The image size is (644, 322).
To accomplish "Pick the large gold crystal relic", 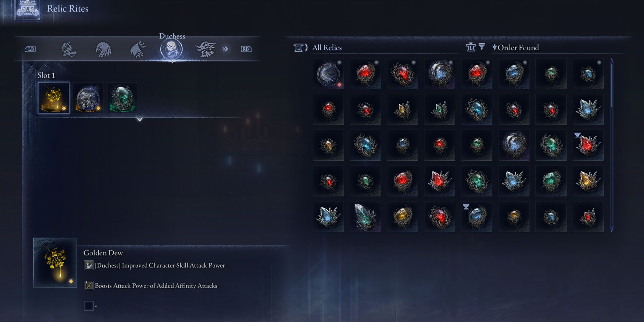I will (x=588, y=181).
